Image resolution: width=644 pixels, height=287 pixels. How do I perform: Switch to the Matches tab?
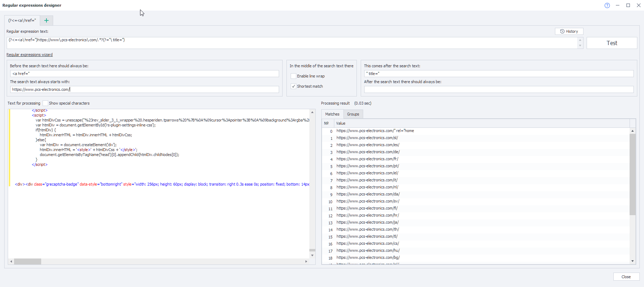(x=332, y=114)
